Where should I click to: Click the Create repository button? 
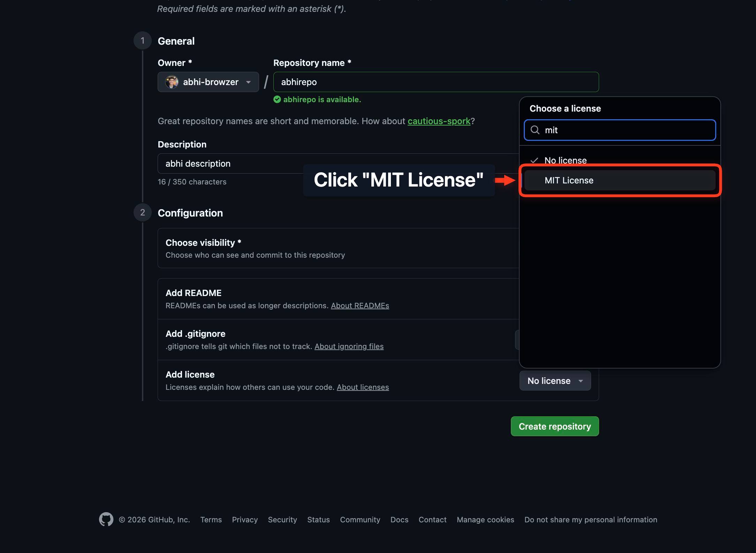[x=555, y=426]
